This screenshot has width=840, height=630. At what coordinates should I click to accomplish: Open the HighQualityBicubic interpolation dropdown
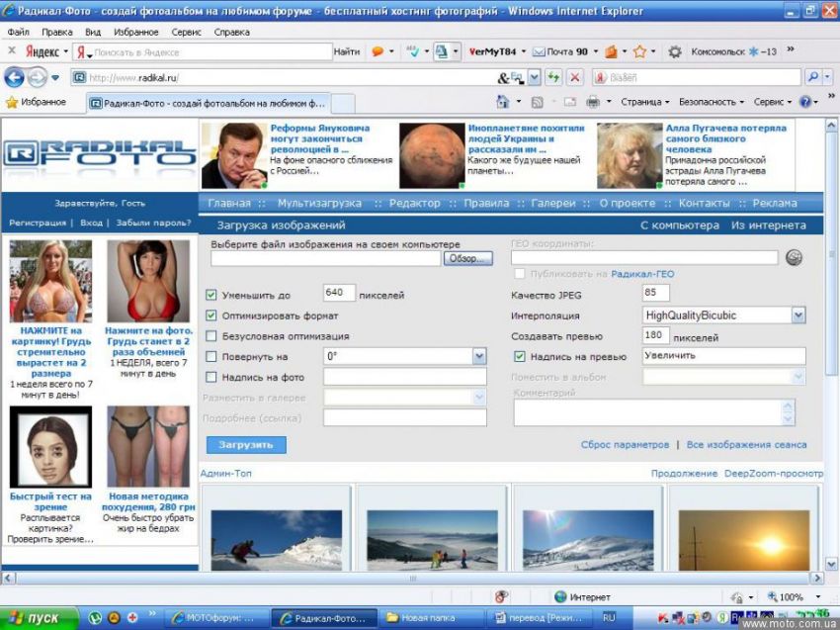(798, 315)
